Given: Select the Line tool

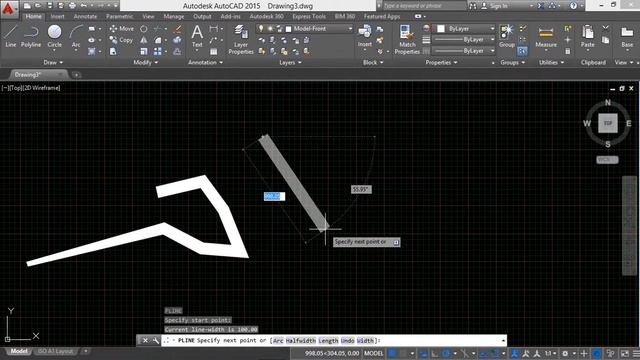Looking at the screenshot, I should 11,36.
